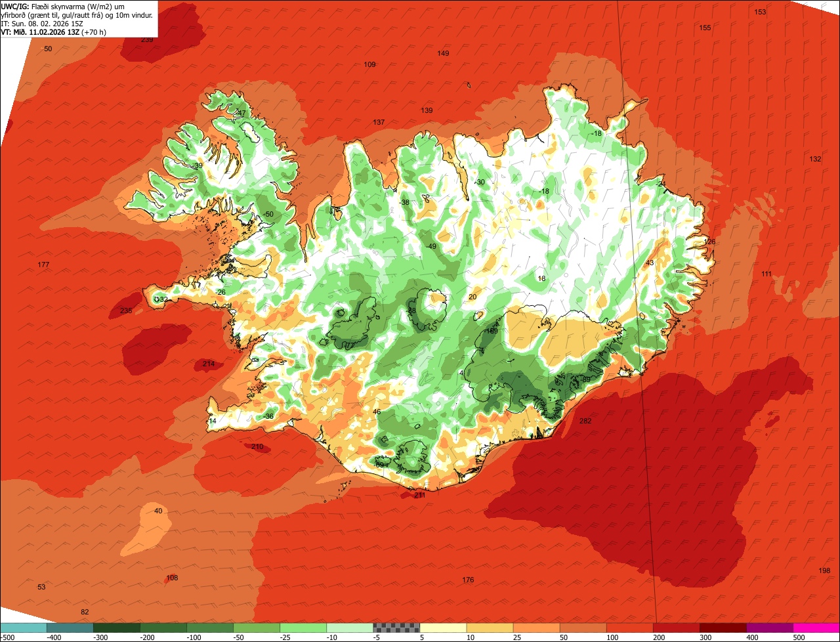Click the legend label '-500'
Image resolution: width=840 pixels, height=642 pixels.
point(7,637)
